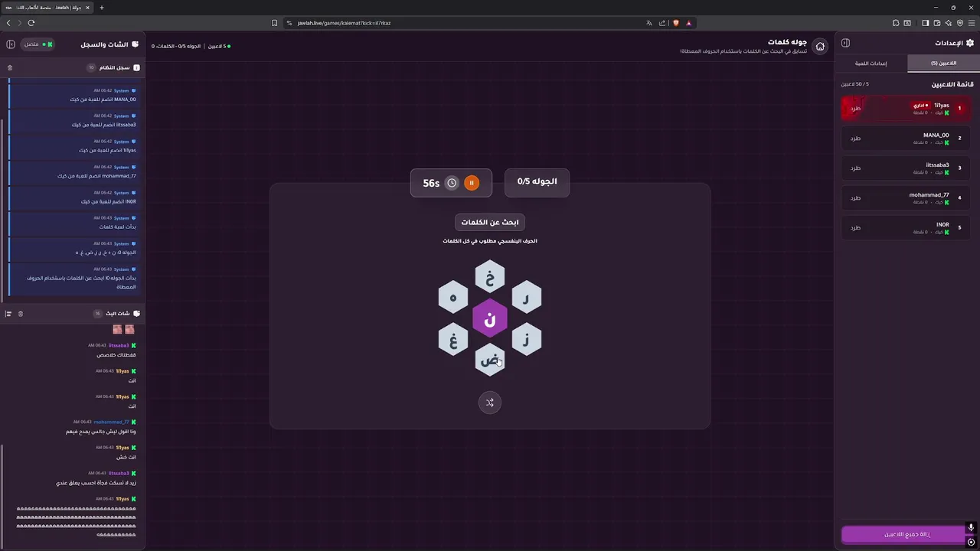Kick player 1i1yas
This screenshot has height=551, width=980.
pos(855,109)
